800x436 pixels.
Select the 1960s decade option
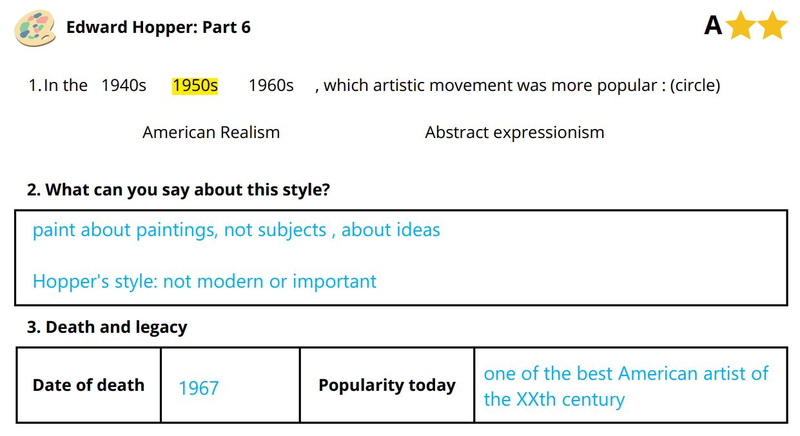[x=271, y=85]
